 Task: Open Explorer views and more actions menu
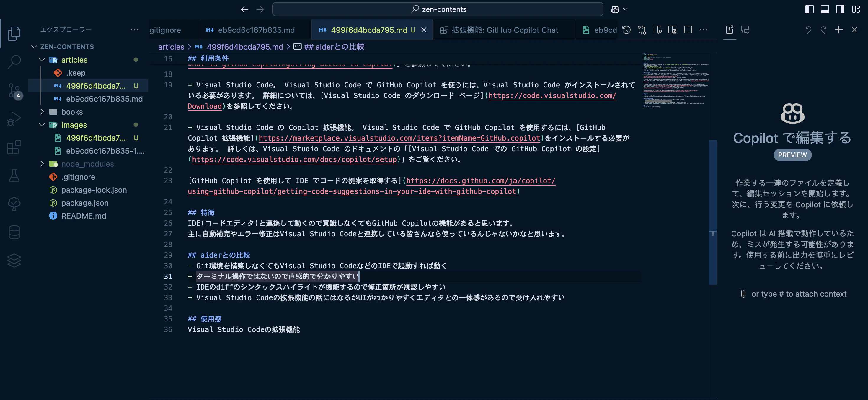click(x=134, y=30)
